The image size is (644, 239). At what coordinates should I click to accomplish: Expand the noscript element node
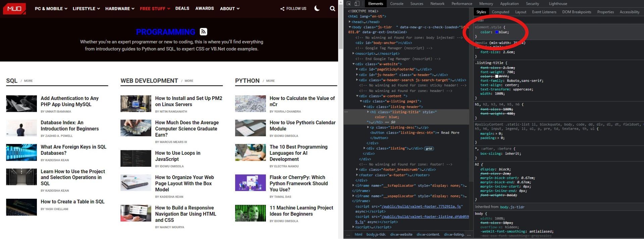[x=353, y=53]
